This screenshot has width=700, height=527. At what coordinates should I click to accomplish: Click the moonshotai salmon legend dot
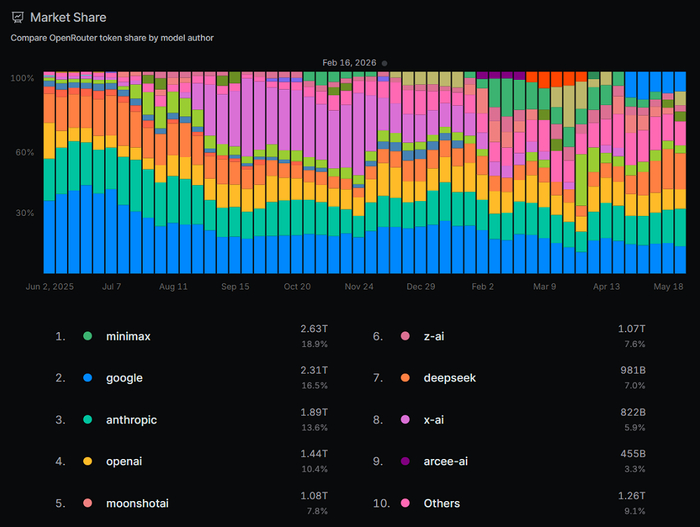click(88, 503)
